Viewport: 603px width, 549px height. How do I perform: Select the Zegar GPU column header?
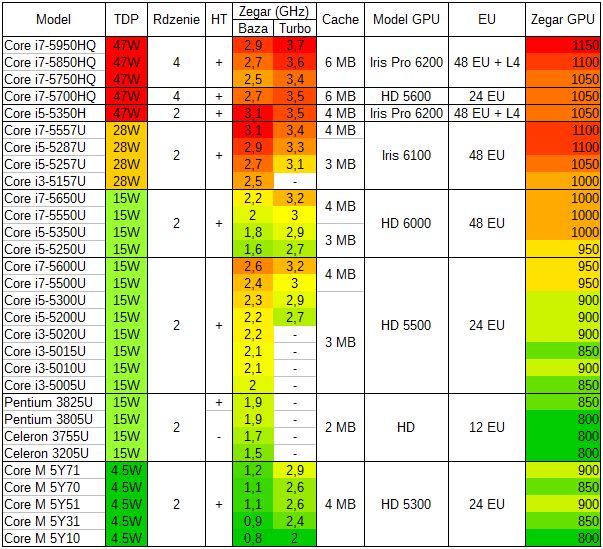562,20
